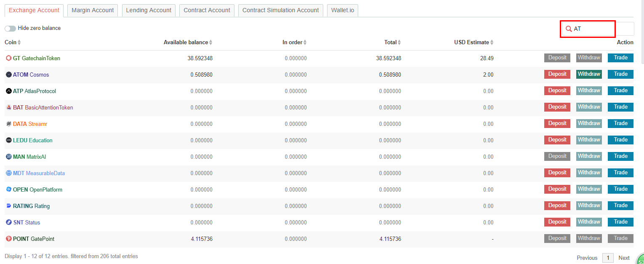
Task: Click Trade for MAN MatrixAI
Action: point(620,156)
